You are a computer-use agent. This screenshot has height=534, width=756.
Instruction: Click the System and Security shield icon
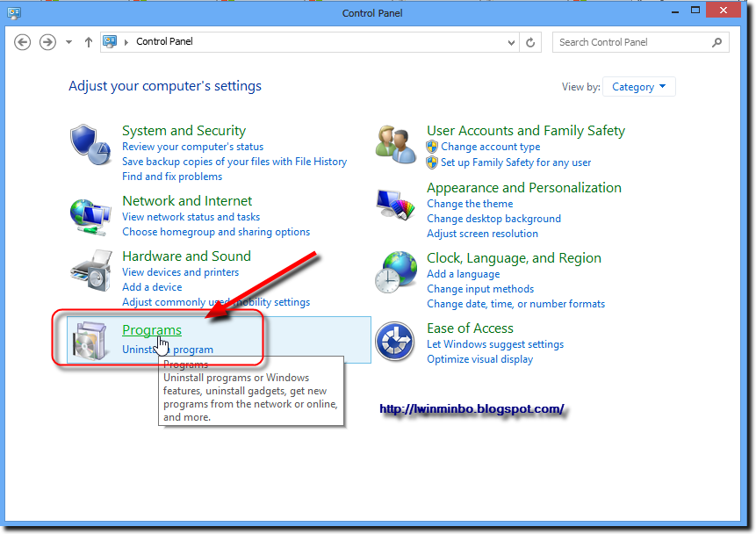tap(90, 145)
